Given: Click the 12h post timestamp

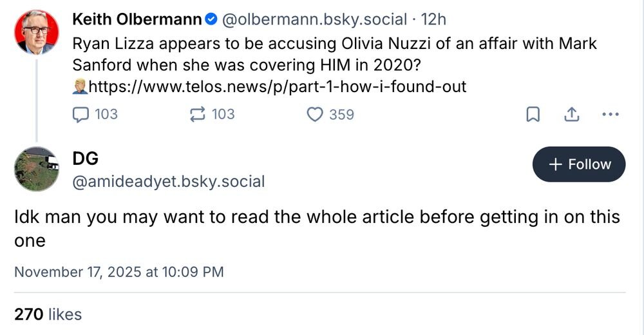Looking at the screenshot, I should point(433,20).
